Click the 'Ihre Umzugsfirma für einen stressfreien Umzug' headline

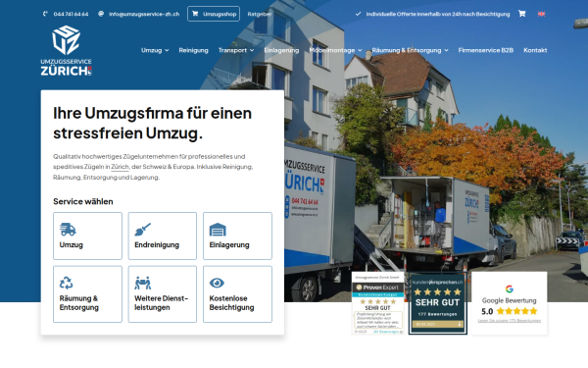pos(152,124)
